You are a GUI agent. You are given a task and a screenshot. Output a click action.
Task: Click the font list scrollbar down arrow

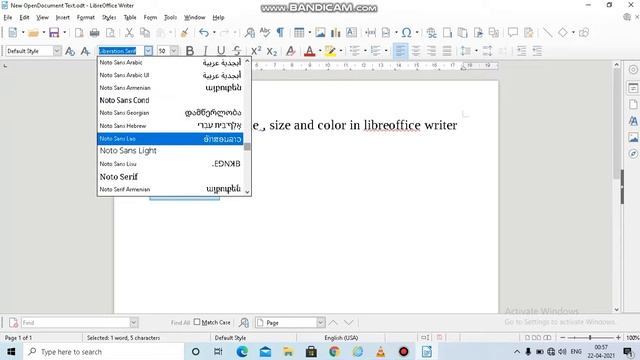(x=247, y=191)
